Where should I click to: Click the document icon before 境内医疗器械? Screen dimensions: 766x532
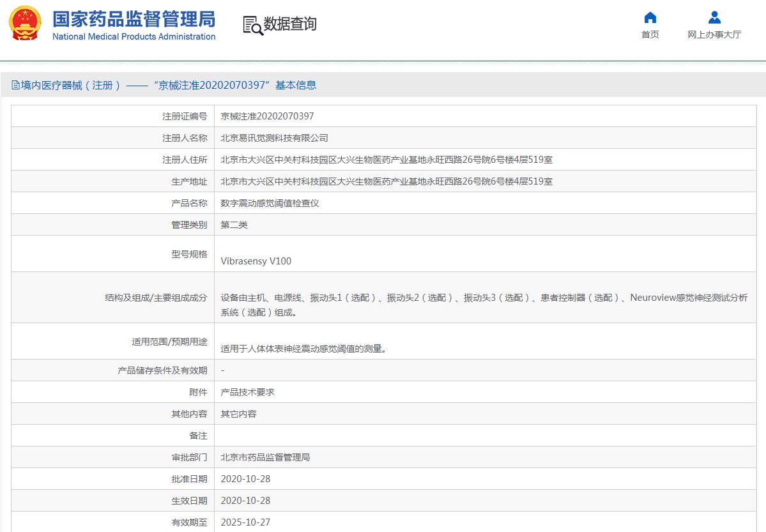click(x=15, y=86)
